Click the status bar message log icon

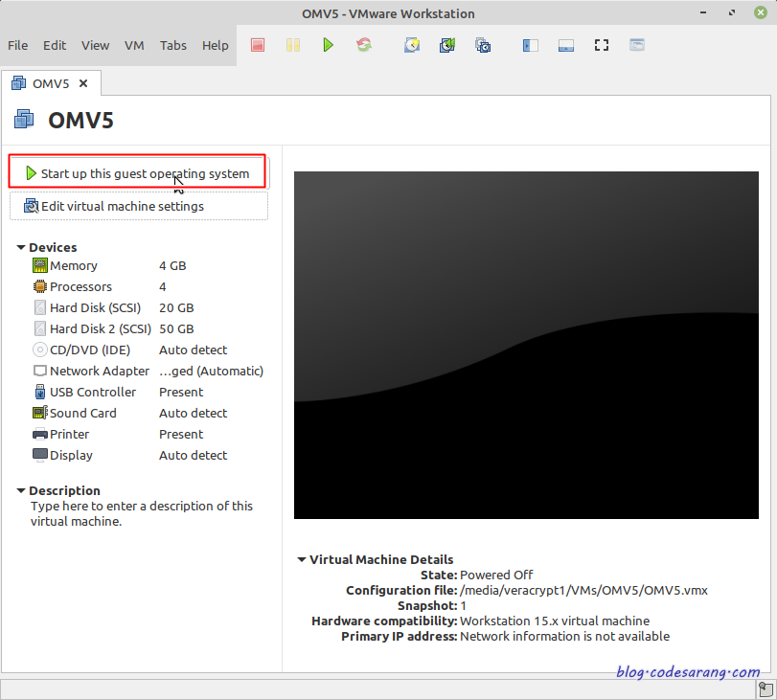click(x=766, y=689)
